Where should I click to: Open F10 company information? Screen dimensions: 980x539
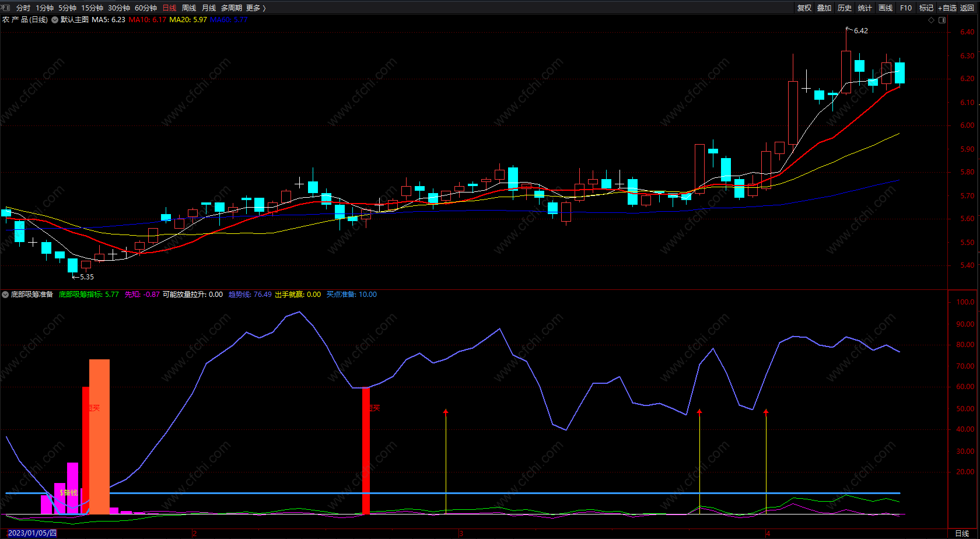906,8
